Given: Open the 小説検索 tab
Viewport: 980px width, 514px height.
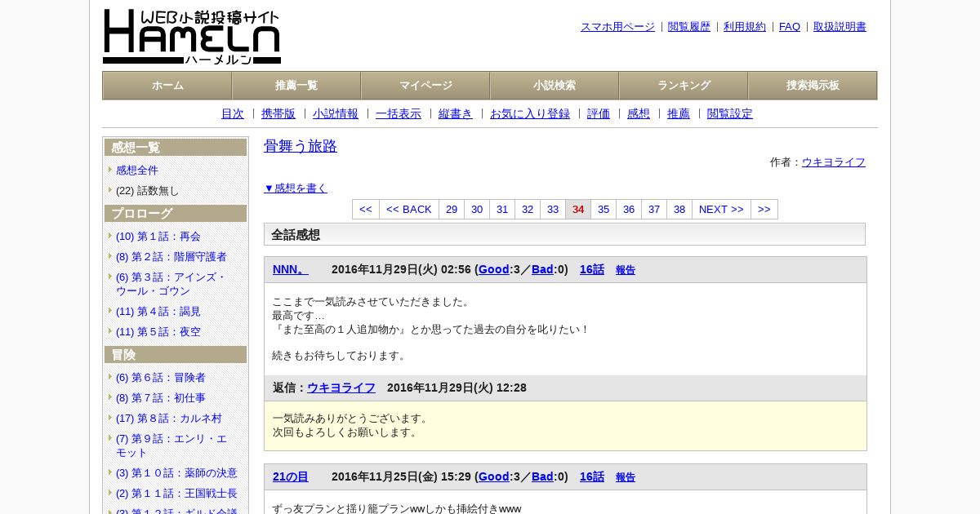Looking at the screenshot, I should (555, 85).
